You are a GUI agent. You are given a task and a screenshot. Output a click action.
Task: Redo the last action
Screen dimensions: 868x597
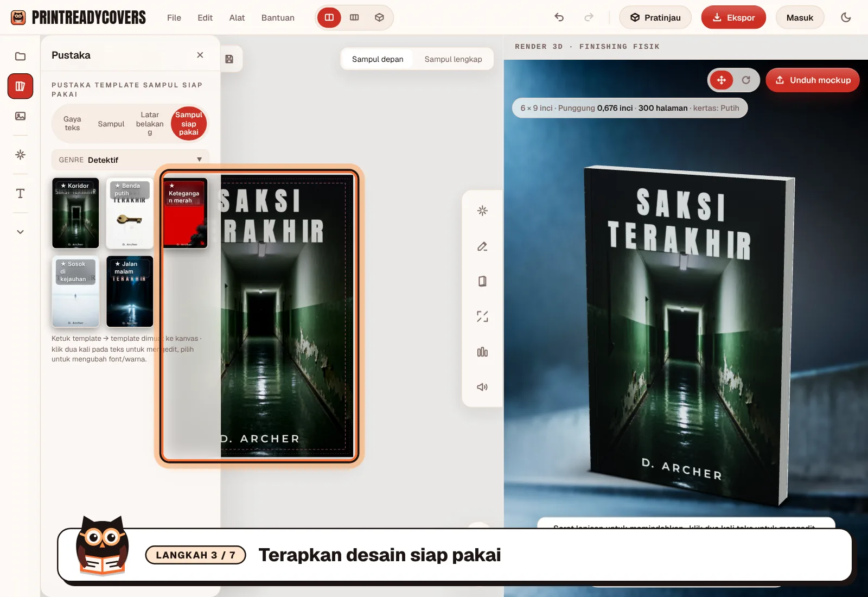coord(589,17)
